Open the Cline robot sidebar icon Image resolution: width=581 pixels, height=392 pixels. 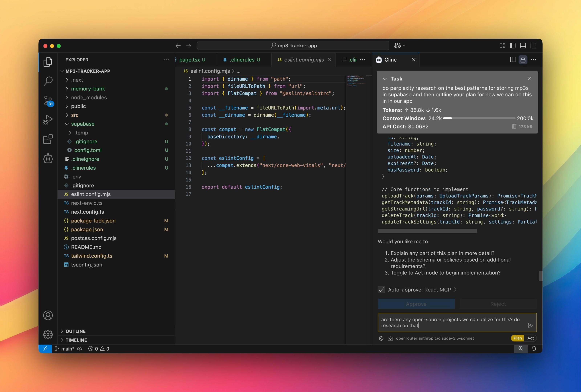pyautogui.click(x=48, y=158)
